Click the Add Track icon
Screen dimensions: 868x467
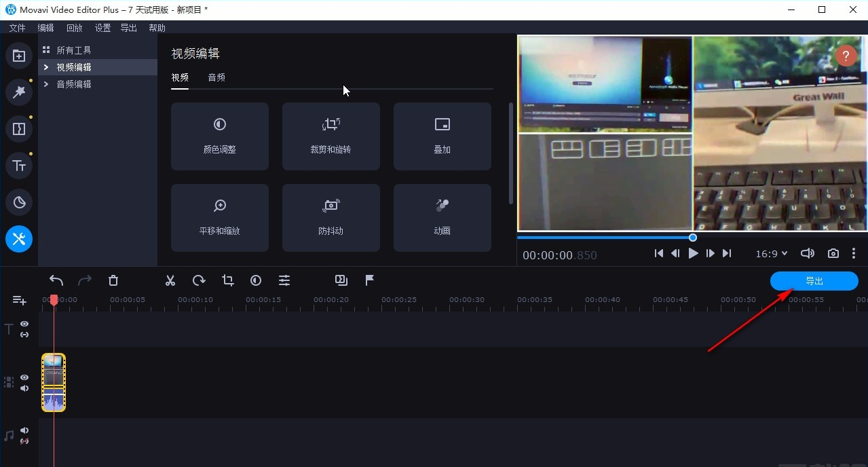pos(19,300)
